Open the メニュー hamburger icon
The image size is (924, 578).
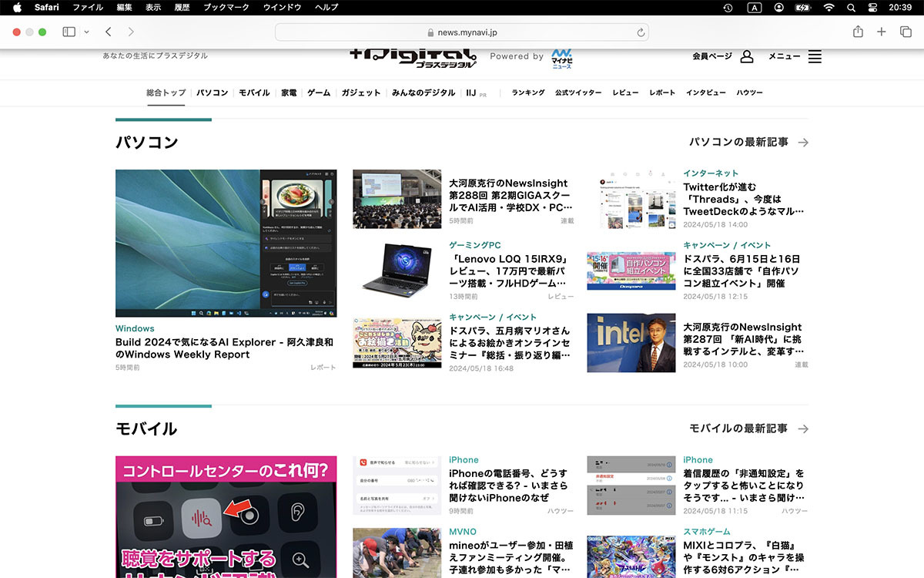pos(815,56)
